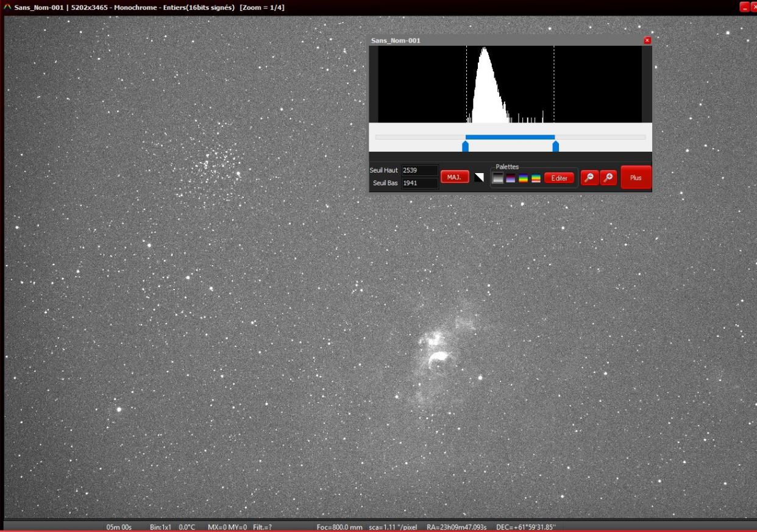
Task: Close the Sans_Nom-001 histogram panel
Action: tap(647, 40)
